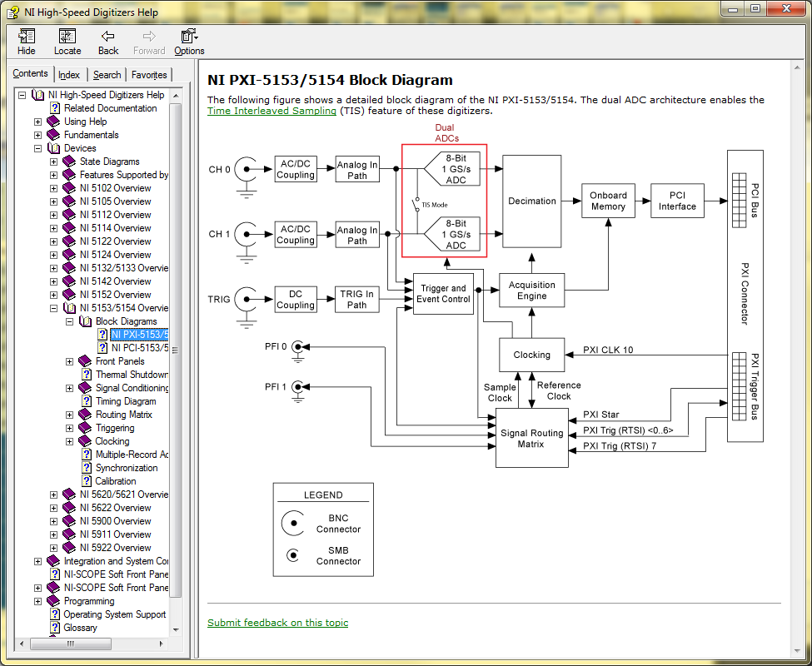Click the Related Documentation help topic icon
The image size is (812, 666).
point(55,108)
